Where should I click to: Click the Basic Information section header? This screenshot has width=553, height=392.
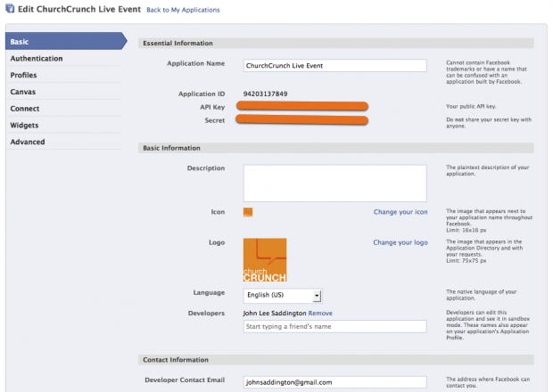[336, 148]
